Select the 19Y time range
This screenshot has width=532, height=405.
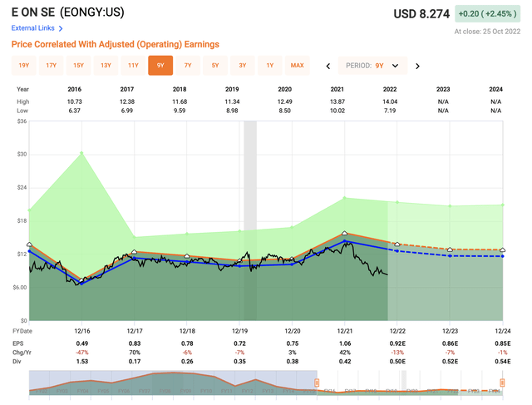click(24, 66)
